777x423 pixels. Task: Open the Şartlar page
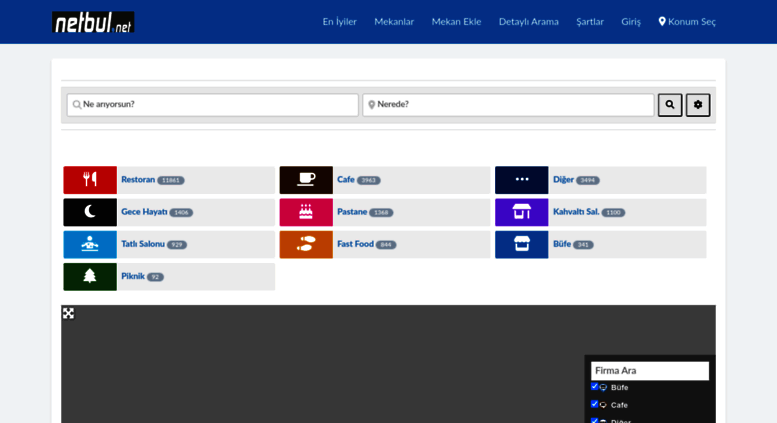pos(590,22)
